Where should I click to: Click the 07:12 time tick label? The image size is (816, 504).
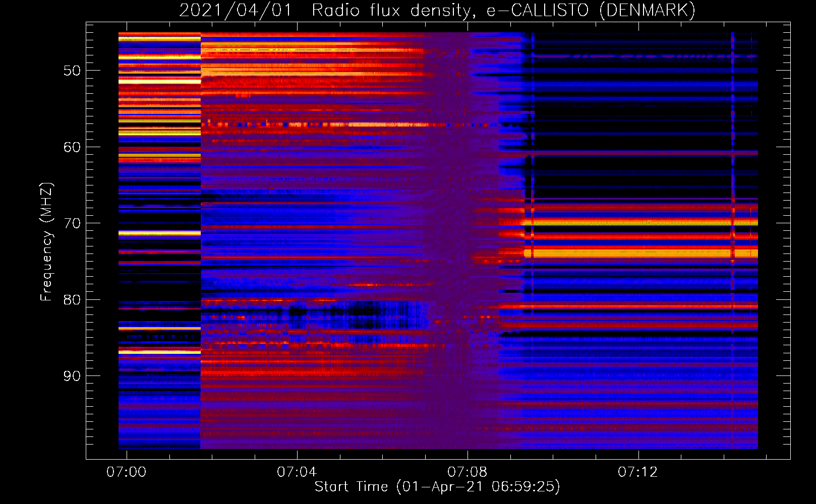tap(638, 472)
